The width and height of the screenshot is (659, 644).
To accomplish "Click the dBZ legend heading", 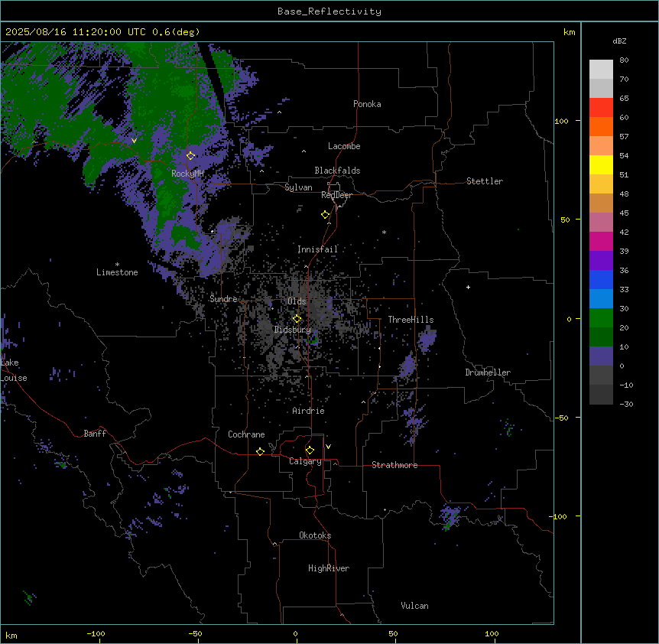I will click(x=619, y=41).
